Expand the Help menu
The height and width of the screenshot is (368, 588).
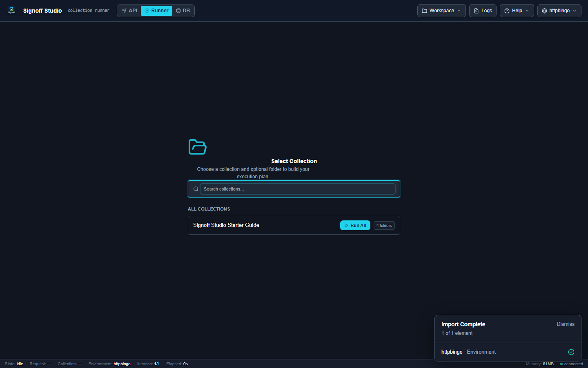pyautogui.click(x=517, y=11)
